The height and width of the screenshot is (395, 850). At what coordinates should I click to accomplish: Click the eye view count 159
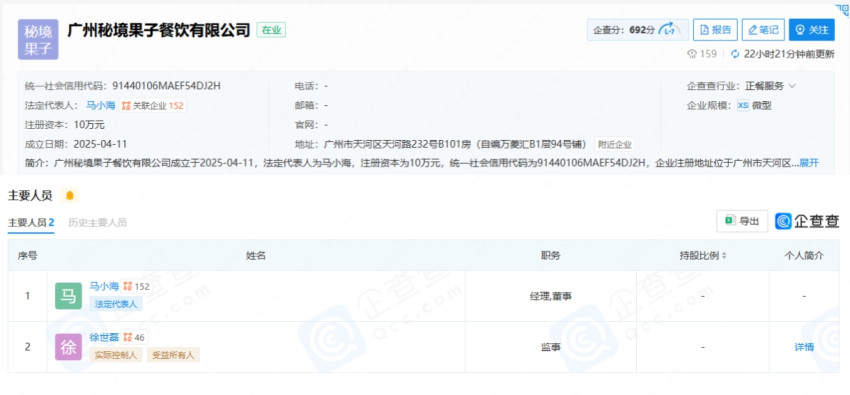[x=702, y=54]
